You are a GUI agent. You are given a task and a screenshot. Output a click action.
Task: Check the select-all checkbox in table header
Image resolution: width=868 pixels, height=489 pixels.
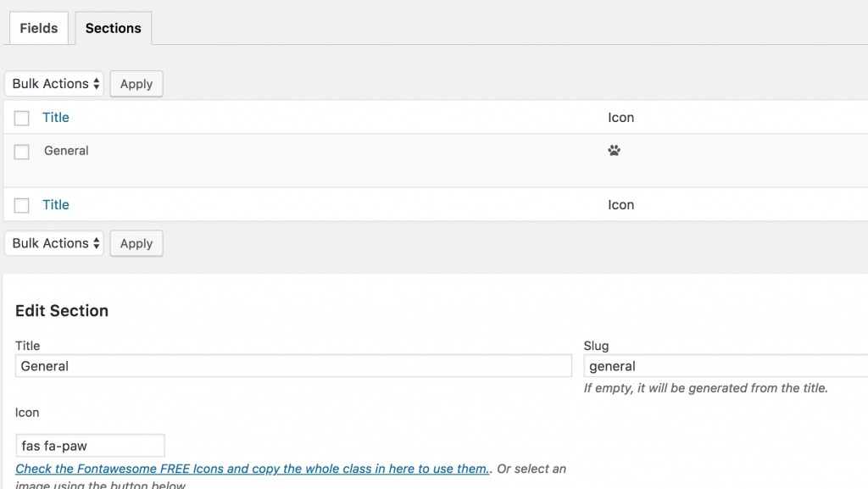click(x=21, y=119)
